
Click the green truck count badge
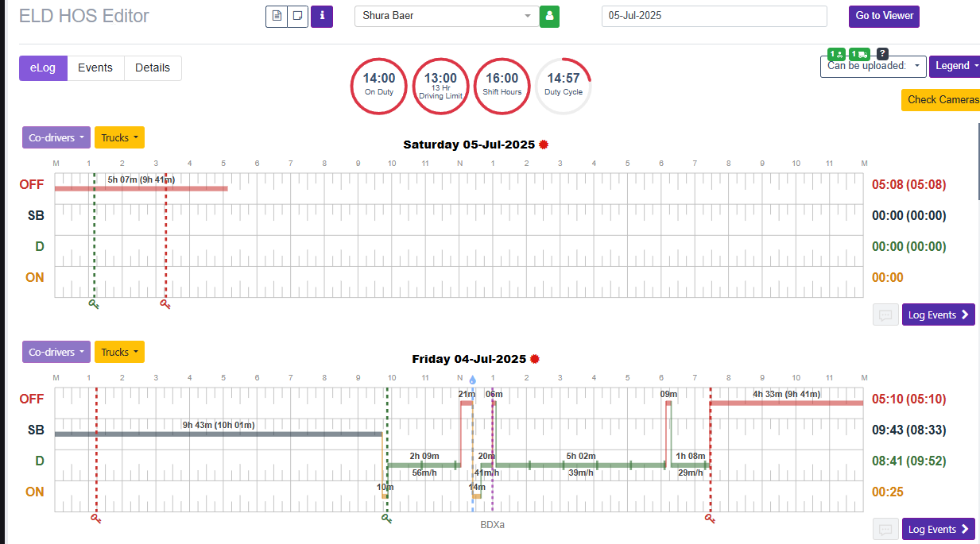[859, 54]
